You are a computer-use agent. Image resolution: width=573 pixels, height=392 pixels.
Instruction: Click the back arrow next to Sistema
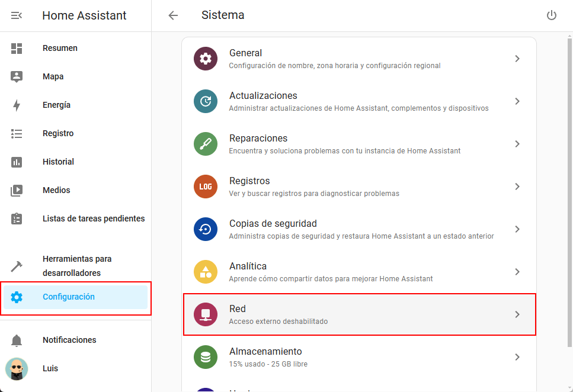pyautogui.click(x=173, y=15)
